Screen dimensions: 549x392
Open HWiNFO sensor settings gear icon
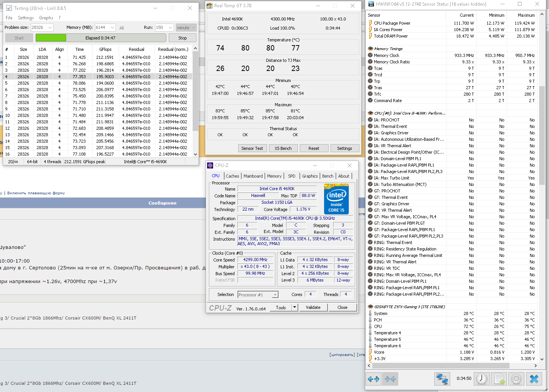coord(516,379)
